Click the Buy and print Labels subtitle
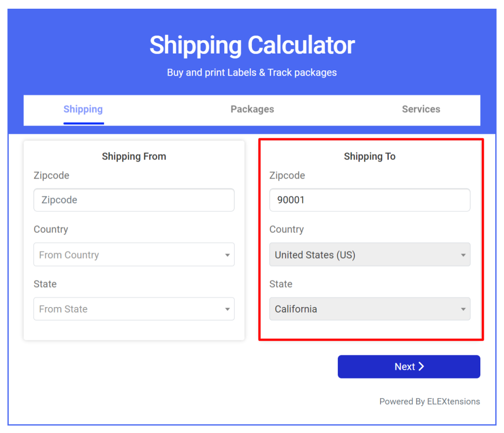Viewport: 504px width, 433px height. pyautogui.click(x=252, y=73)
